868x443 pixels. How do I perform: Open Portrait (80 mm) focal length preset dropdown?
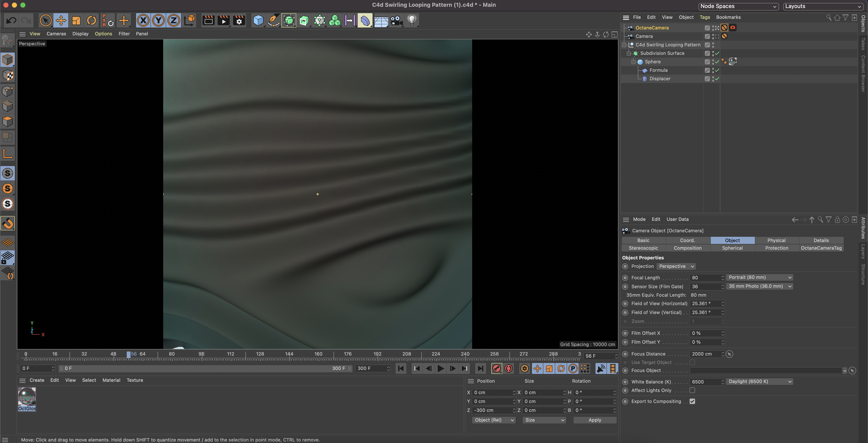(x=759, y=277)
